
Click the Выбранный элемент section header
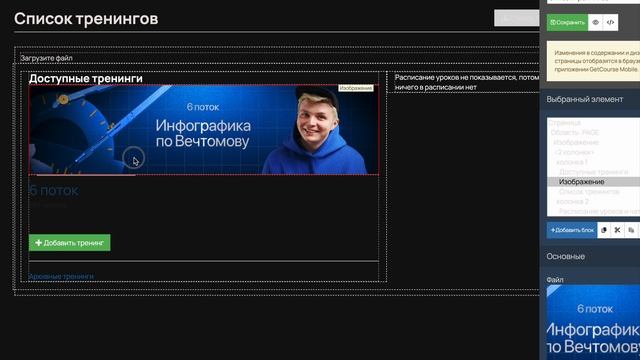pos(584,99)
